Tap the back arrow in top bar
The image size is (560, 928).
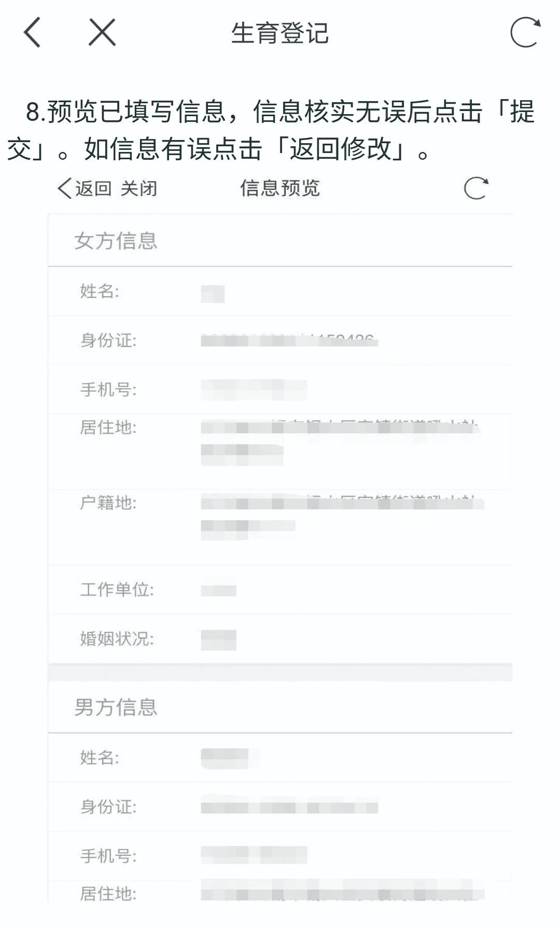[x=32, y=32]
